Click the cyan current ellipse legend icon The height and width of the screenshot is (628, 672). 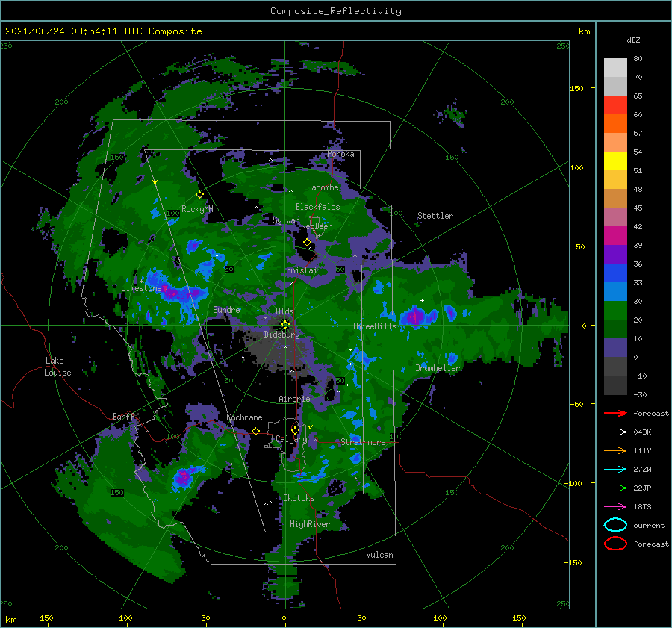615,525
